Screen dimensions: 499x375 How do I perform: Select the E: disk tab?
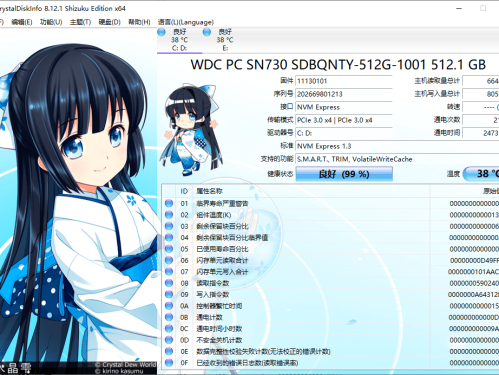(225, 40)
